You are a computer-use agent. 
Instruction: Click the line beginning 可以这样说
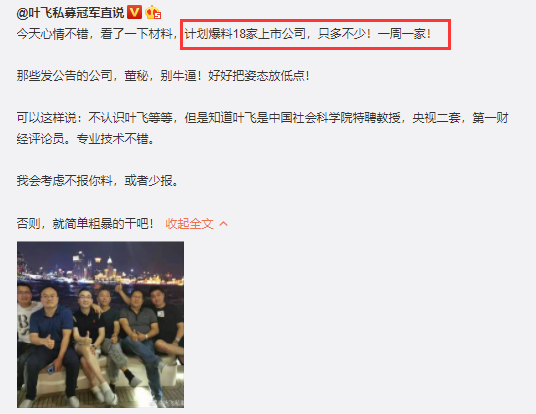(x=263, y=118)
